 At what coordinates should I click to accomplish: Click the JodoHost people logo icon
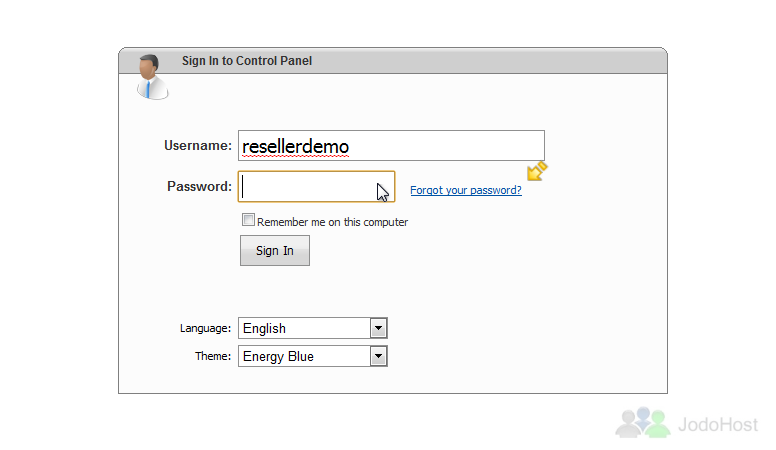(x=643, y=422)
